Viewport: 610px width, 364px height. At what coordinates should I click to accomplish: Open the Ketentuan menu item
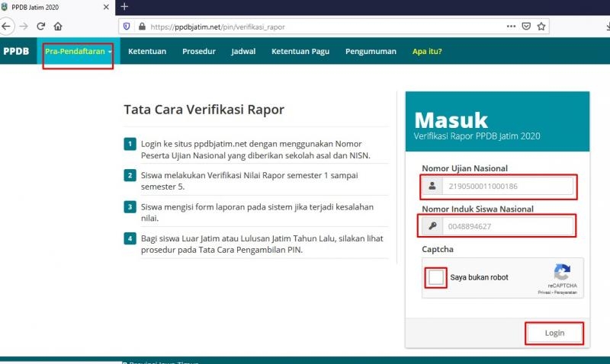tap(147, 51)
